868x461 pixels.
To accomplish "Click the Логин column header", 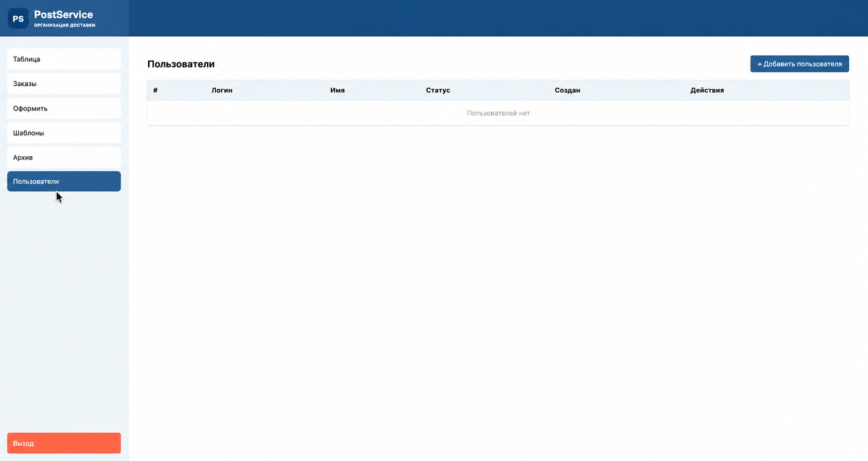I will coord(222,90).
